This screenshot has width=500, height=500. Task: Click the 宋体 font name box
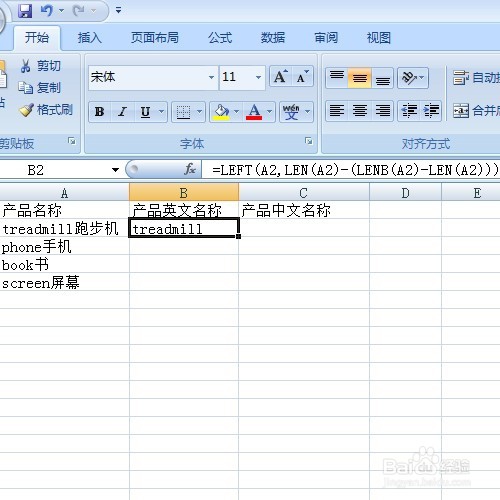coord(148,77)
